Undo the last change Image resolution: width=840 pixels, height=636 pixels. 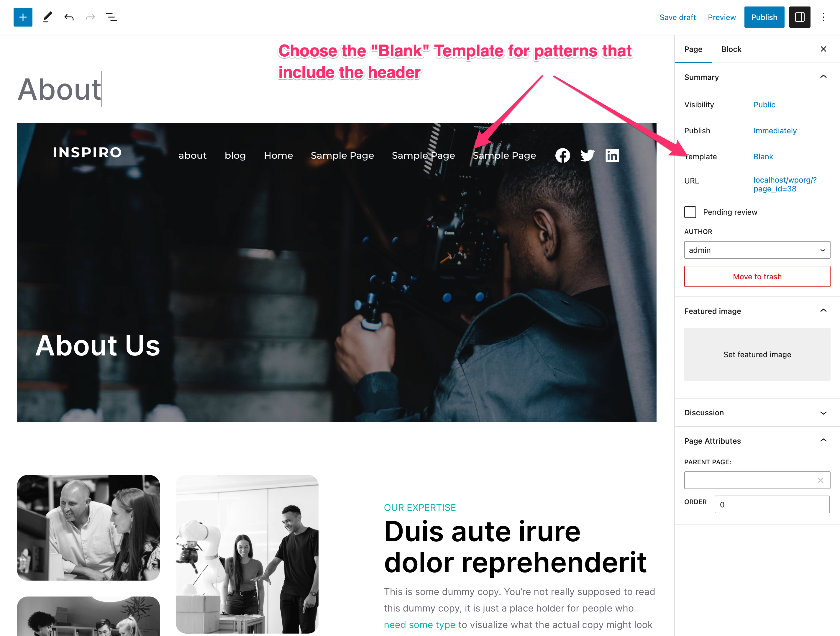tap(69, 17)
